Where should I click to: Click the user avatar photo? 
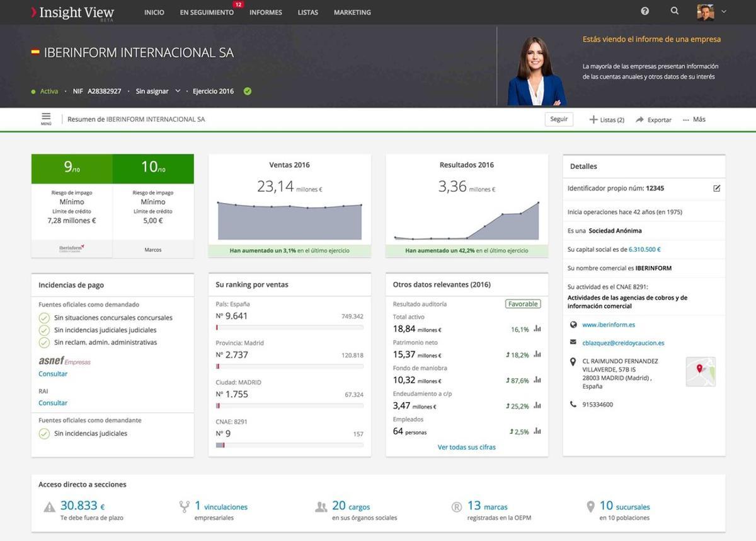pyautogui.click(x=706, y=11)
